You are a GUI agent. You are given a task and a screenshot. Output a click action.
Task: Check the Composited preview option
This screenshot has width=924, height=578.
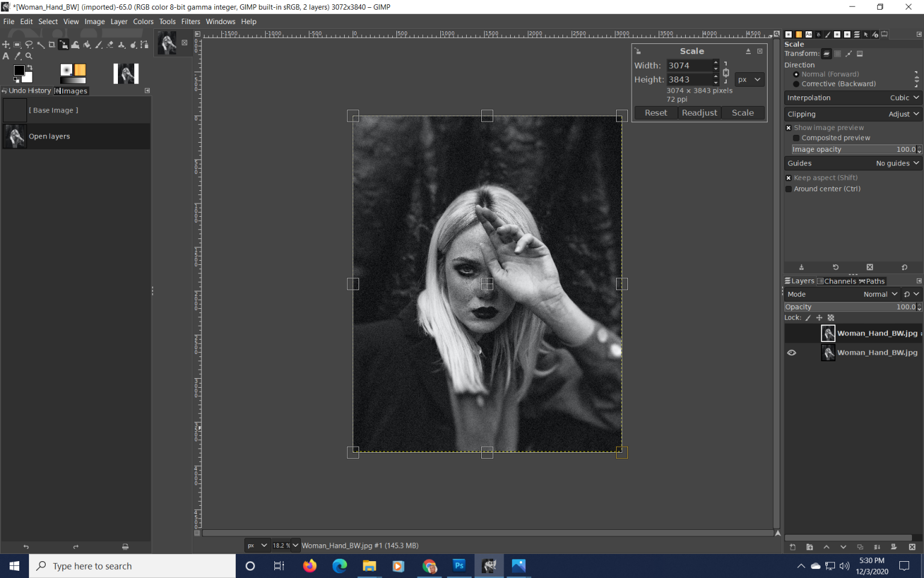[796, 138]
